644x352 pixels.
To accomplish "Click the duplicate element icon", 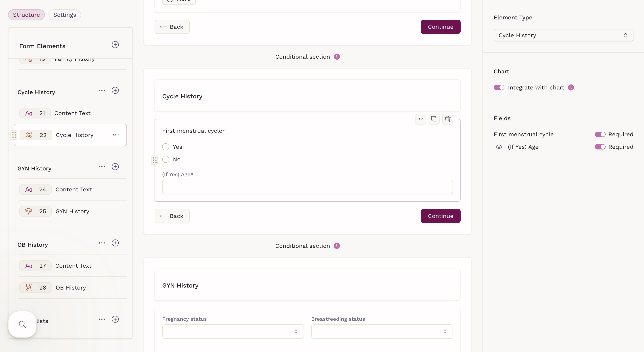I will click(x=434, y=119).
